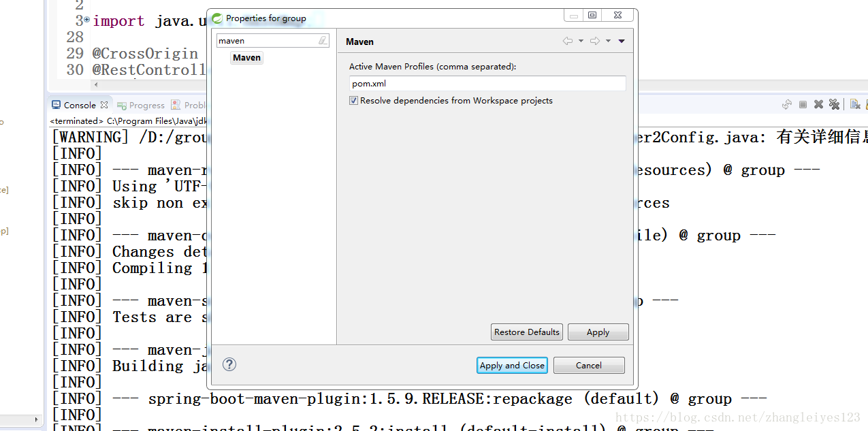Close the Console view with its tab X
The image size is (868, 431).
tap(104, 105)
